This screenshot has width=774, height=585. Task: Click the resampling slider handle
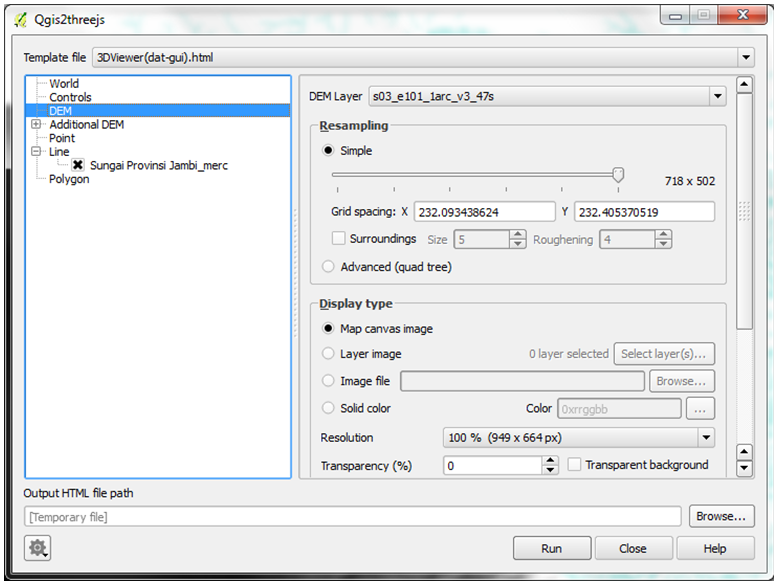pyautogui.click(x=618, y=174)
